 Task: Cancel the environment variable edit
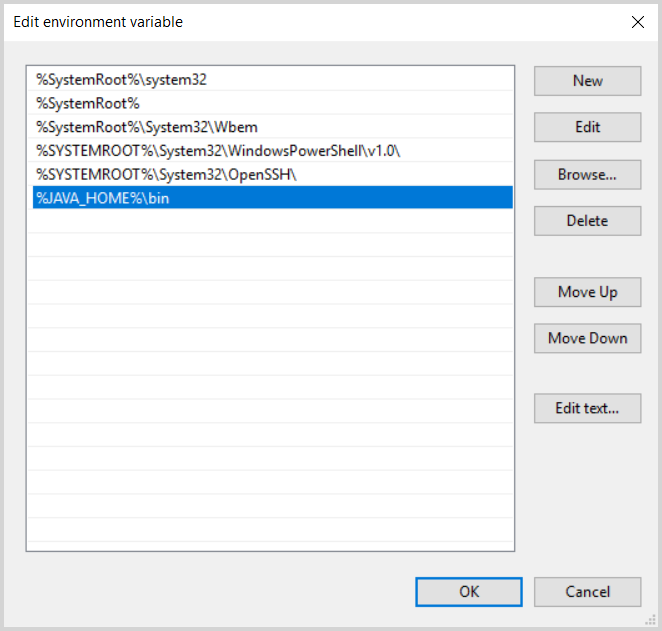pyautogui.click(x=587, y=591)
